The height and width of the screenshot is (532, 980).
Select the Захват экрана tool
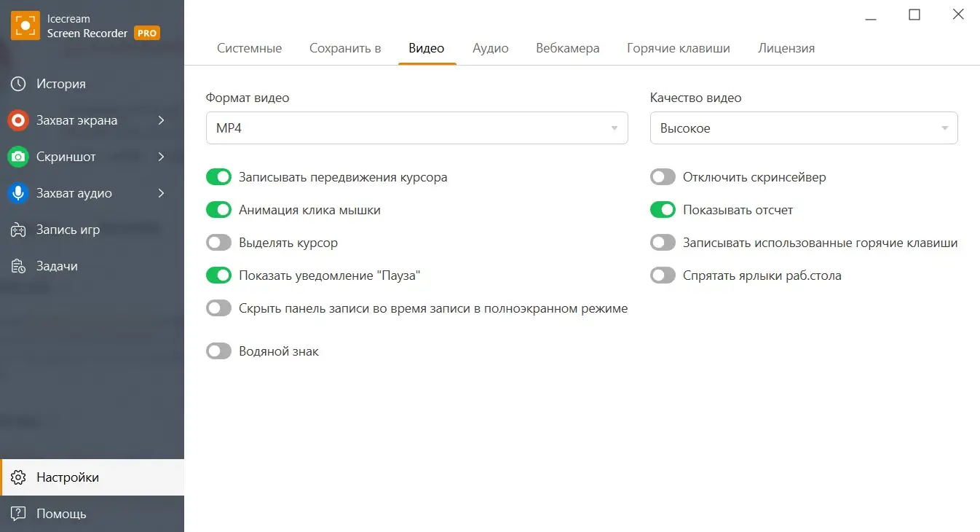76,120
